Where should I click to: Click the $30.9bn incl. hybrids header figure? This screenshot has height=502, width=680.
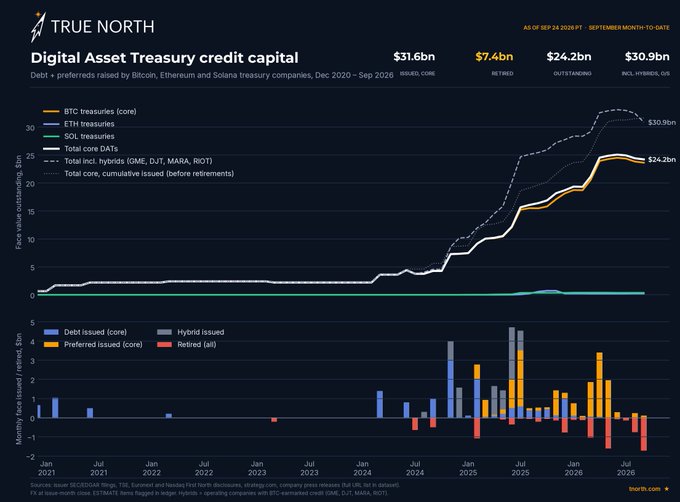[x=647, y=56]
